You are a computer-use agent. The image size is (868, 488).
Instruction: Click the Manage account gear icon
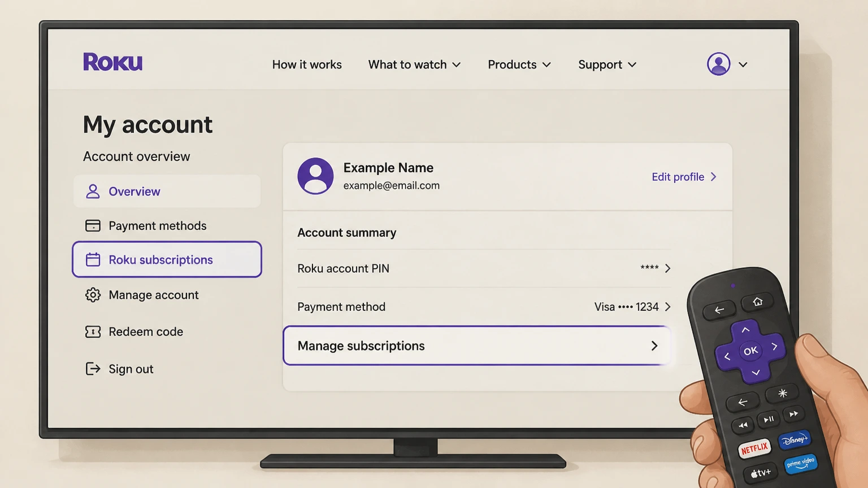click(x=93, y=295)
